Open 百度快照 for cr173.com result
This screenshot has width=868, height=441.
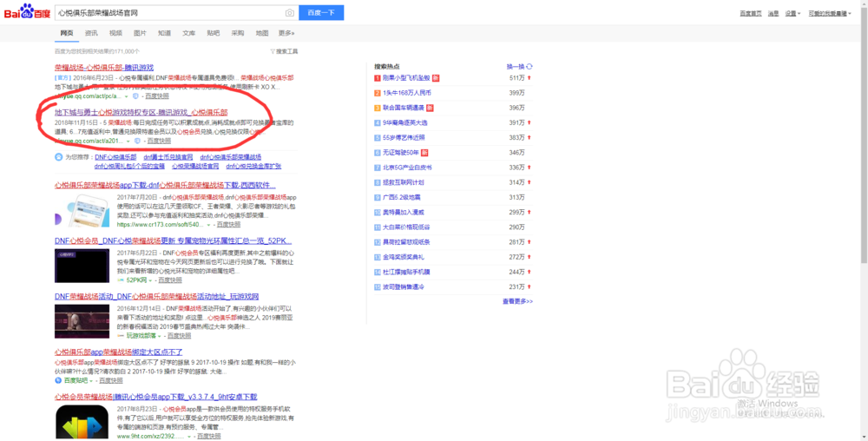[x=228, y=225]
